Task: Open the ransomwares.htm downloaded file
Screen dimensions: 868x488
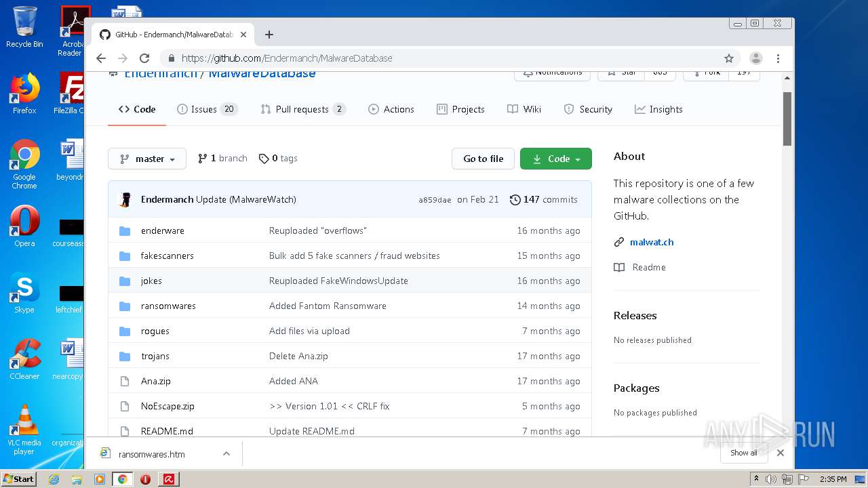Action: pyautogui.click(x=151, y=454)
